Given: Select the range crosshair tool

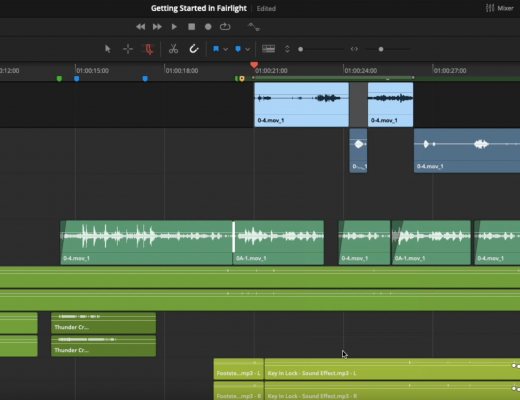Looking at the screenshot, I should click(128, 49).
